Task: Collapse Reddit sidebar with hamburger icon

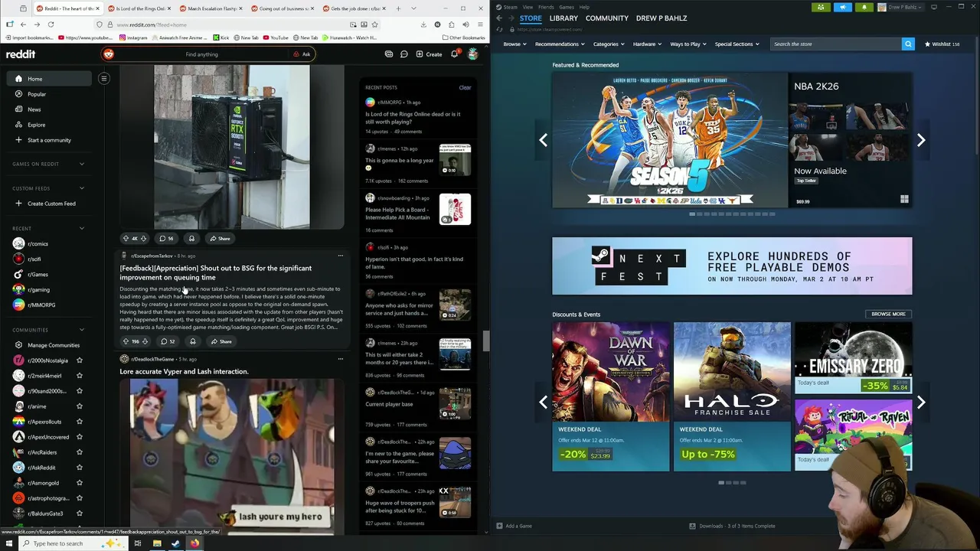Action: tap(104, 78)
